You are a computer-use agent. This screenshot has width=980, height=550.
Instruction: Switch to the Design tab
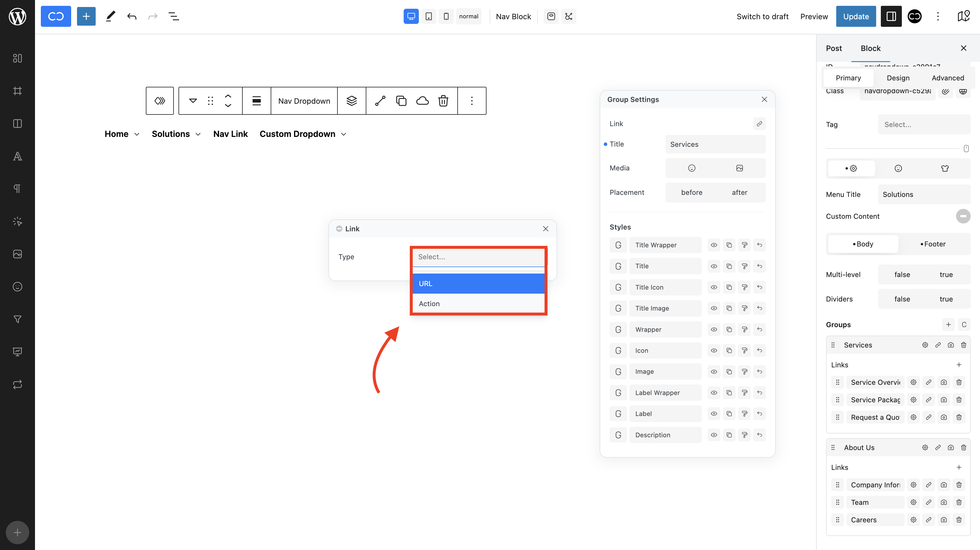[x=898, y=78]
